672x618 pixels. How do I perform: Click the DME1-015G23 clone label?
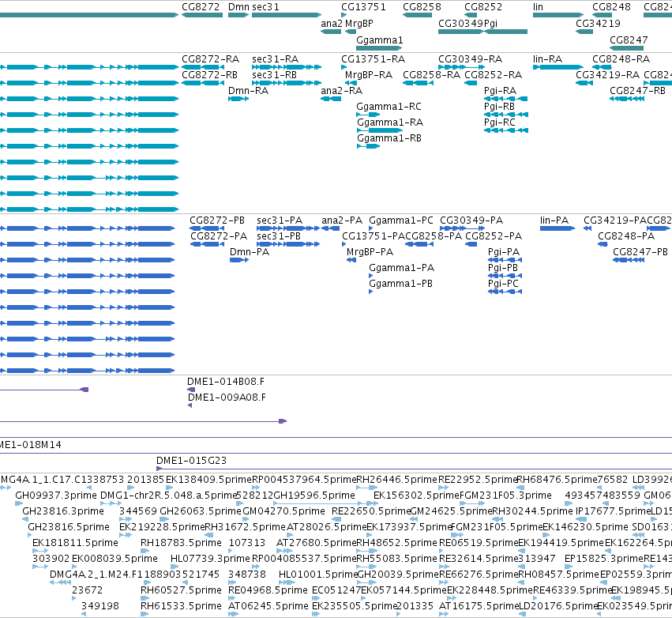pos(191,460)
